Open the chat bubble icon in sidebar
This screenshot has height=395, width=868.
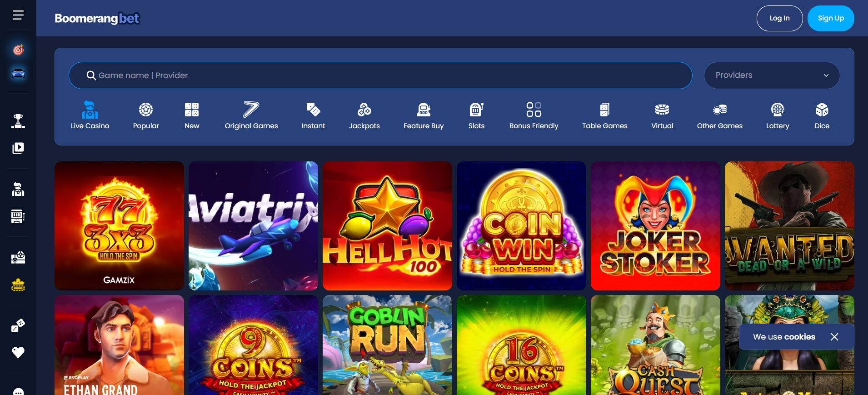(18, 392)
